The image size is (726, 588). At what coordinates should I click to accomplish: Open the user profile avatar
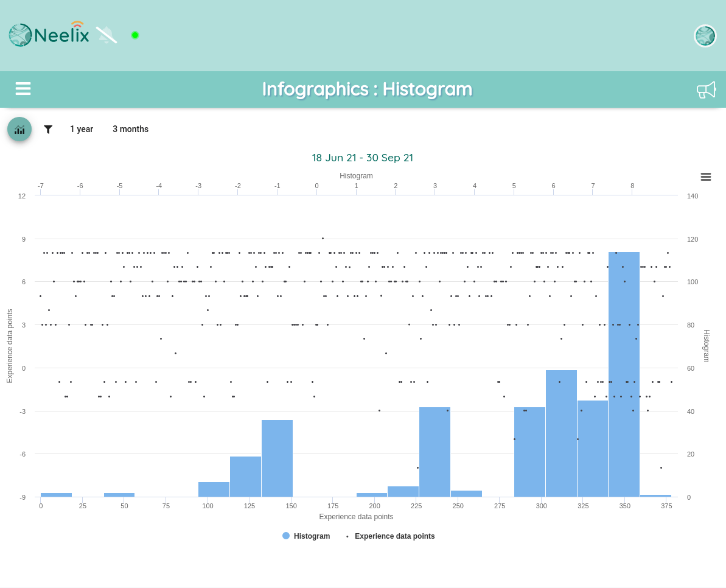[x=705, y=36]
